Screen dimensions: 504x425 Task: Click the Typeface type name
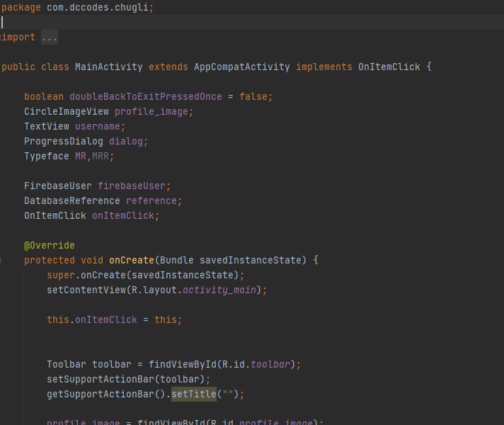(x=47, y=156)
